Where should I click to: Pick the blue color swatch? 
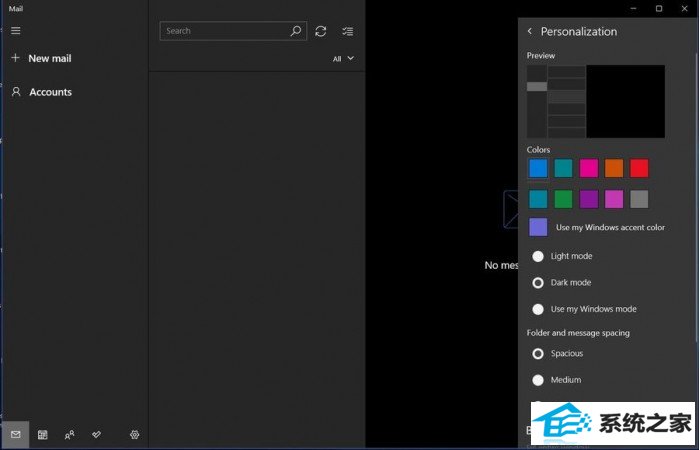coord(538,168)
